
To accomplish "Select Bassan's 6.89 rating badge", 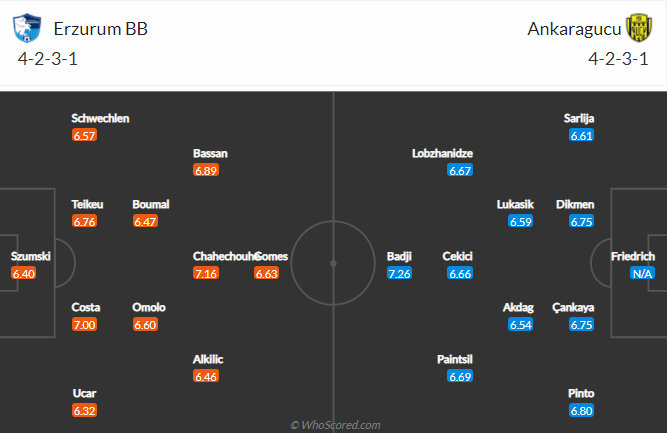I will [x=206, y=171].
